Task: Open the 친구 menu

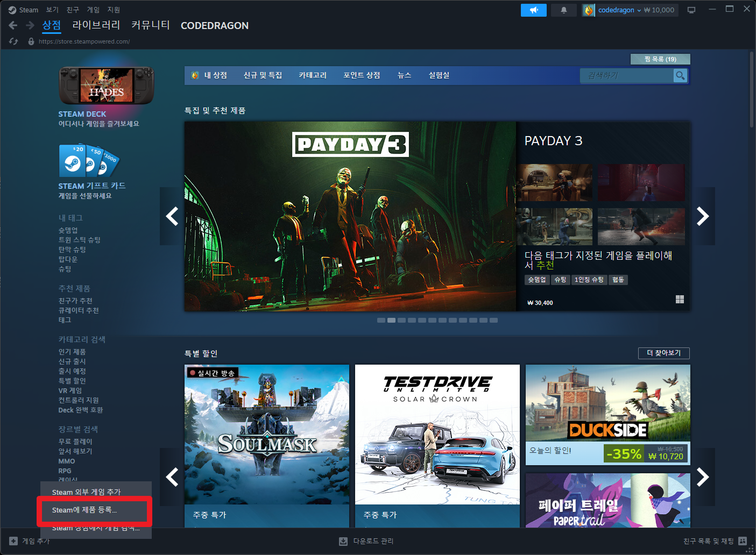Action: pyautogui.click(x=73, y=10)
